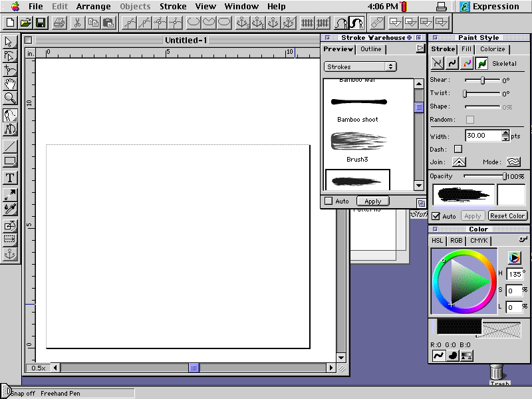The width and height of the screenshot is (532, 399).
Task: Pick the Line tool from the toolbox
Action: coord(9,144)
